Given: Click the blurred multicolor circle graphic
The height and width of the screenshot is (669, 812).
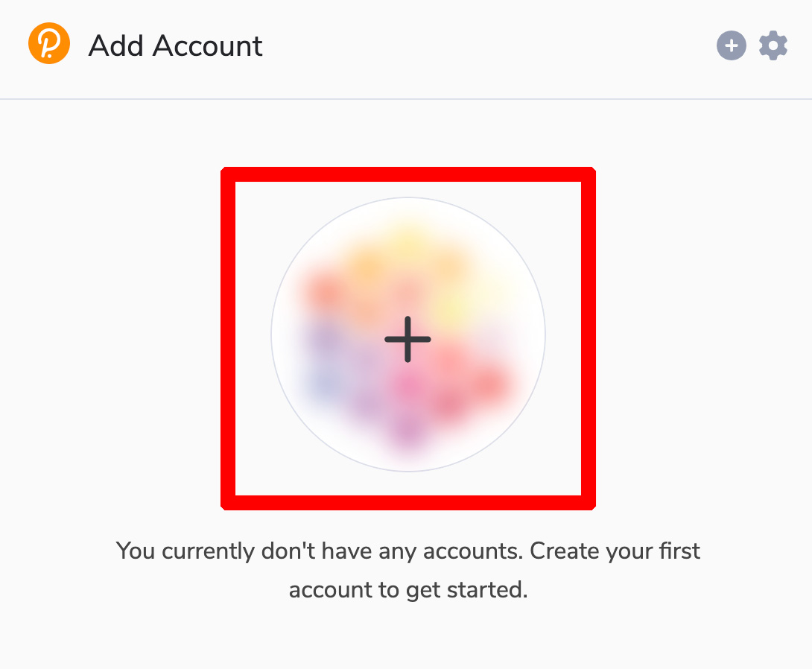Looking at the screenshot, I should pos(408,334).
